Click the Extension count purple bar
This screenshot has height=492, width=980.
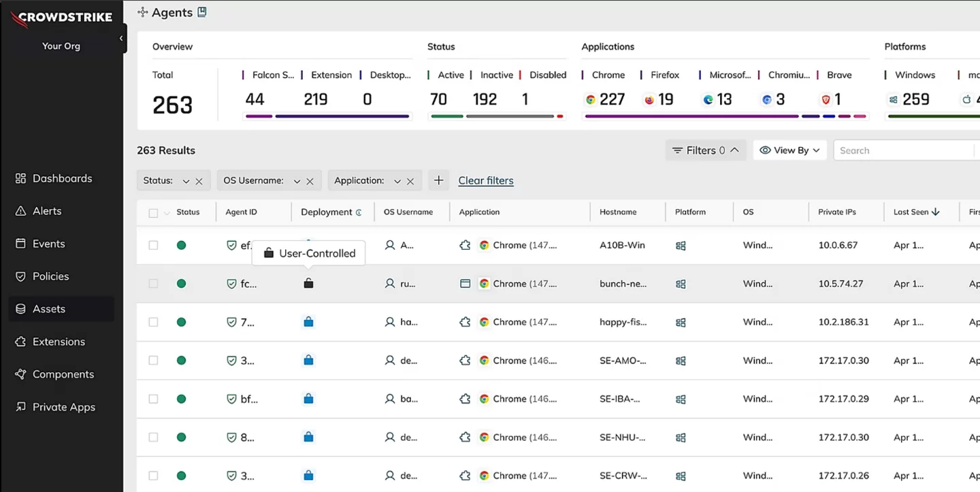click(342, 116)
